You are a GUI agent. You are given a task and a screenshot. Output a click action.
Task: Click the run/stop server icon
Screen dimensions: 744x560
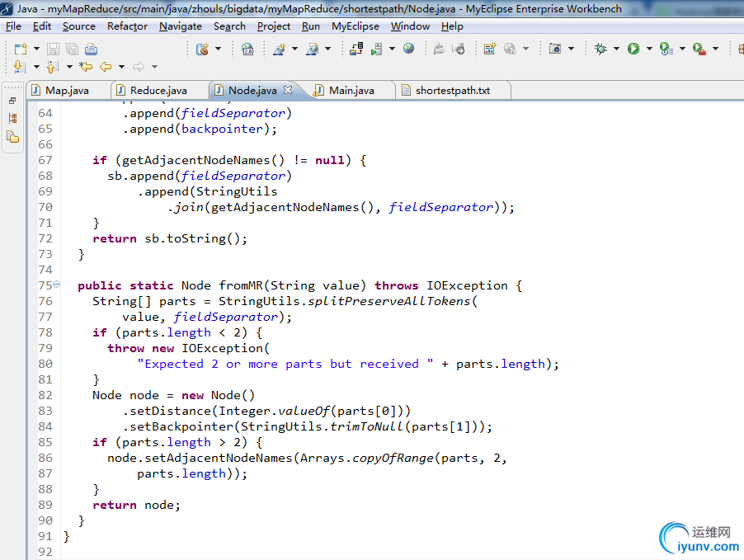tap(377, 49)
